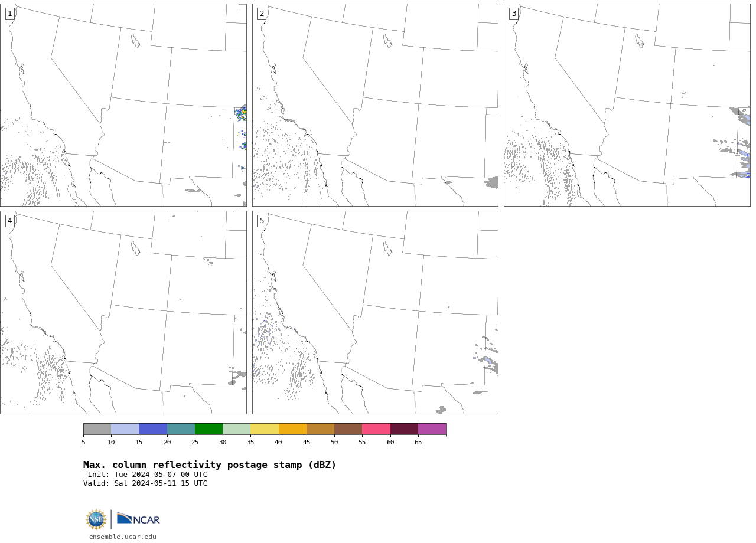Screen dimensions: 756x543
Task: Click ensemble.ucar.edu text
Action: [123, 537]
